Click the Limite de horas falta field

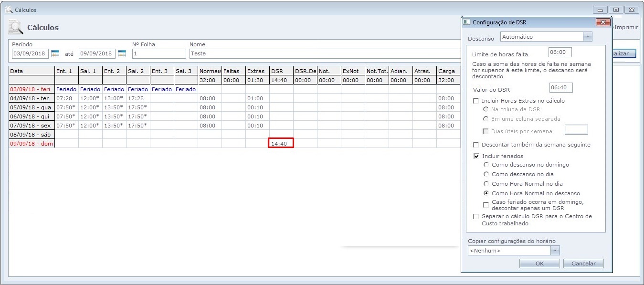(560, 52)
